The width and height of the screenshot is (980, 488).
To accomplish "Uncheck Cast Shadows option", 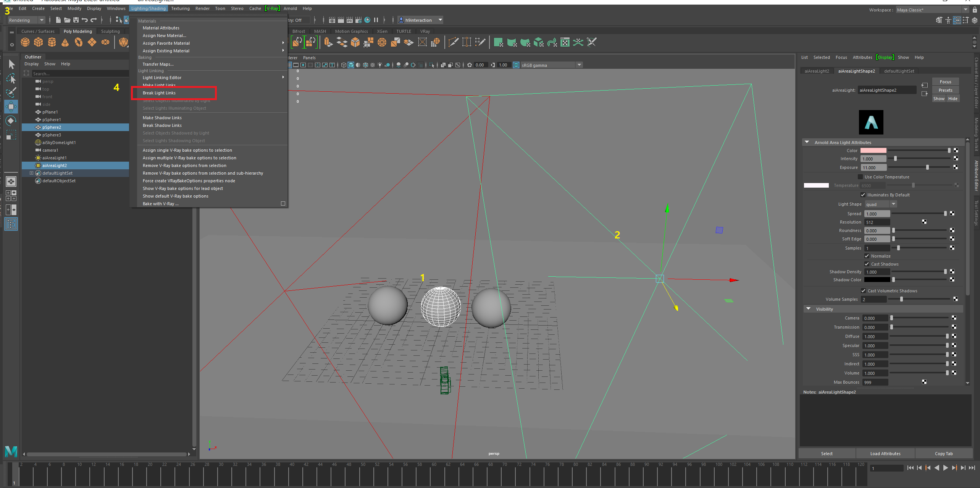I will (867, 264).
